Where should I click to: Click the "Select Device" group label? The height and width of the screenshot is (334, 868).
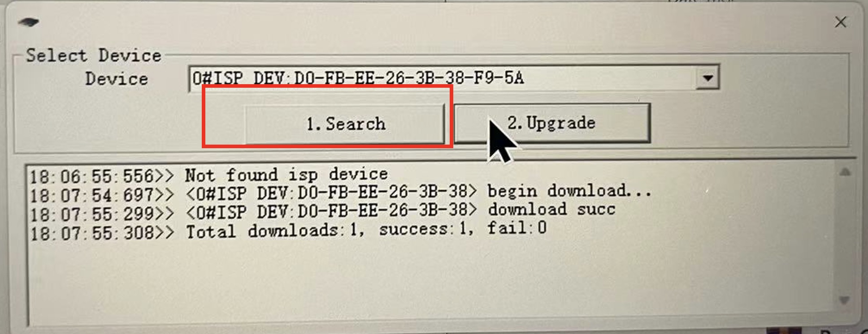94,56
